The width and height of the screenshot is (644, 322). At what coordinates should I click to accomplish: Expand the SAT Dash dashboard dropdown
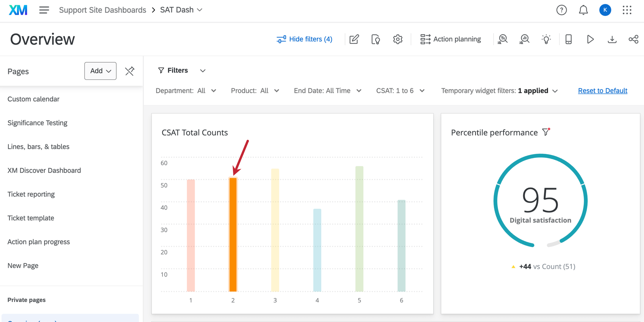pyautogui.click(x=181, y=10)
